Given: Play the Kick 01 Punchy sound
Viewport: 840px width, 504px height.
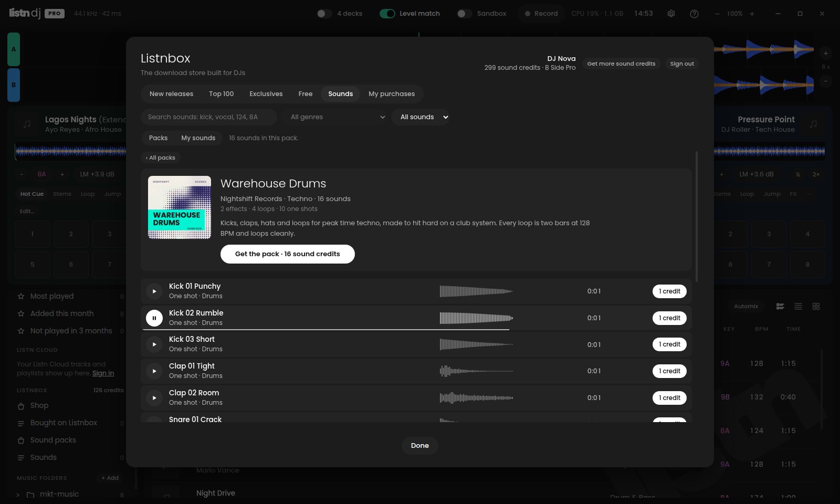Looking at the screenshot, I should 154,291.
